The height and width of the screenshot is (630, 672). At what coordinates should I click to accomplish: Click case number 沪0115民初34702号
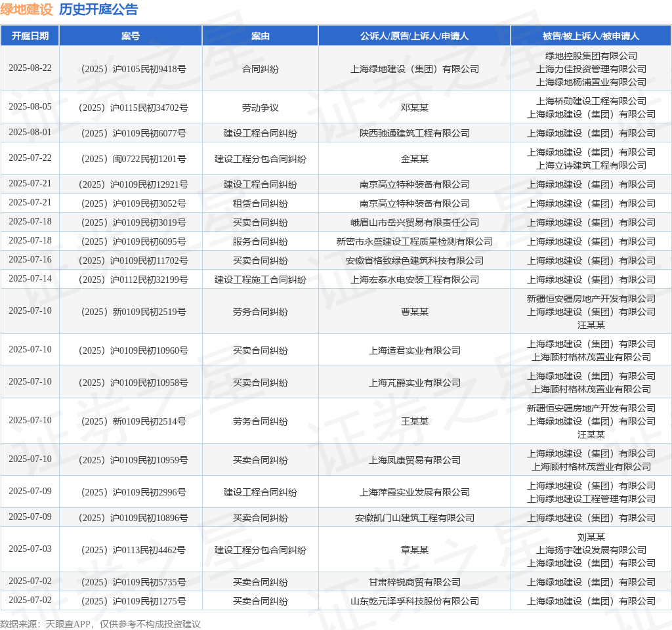tap(133, 108)
